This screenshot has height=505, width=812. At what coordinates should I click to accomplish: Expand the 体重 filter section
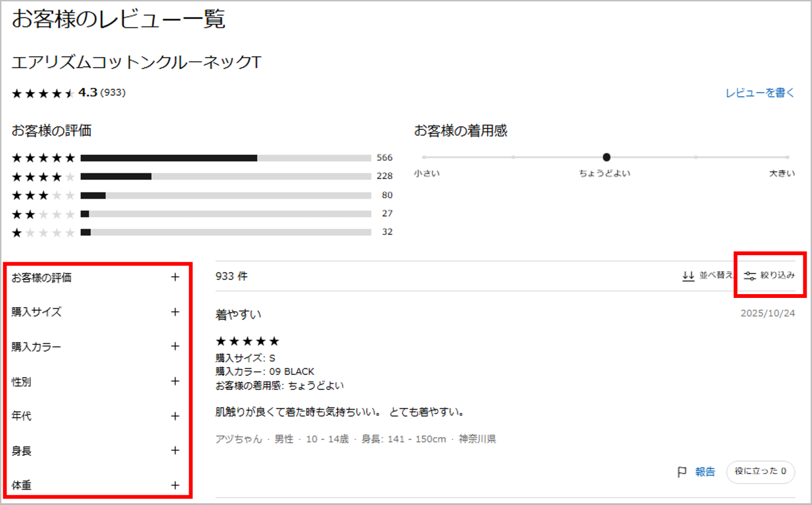[175, 485]
